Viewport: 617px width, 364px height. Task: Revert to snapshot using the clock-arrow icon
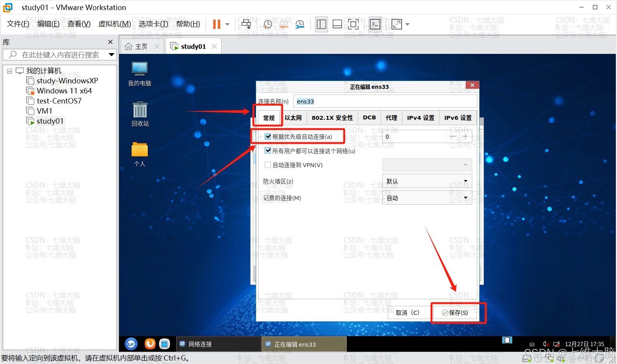coord(284,24)
